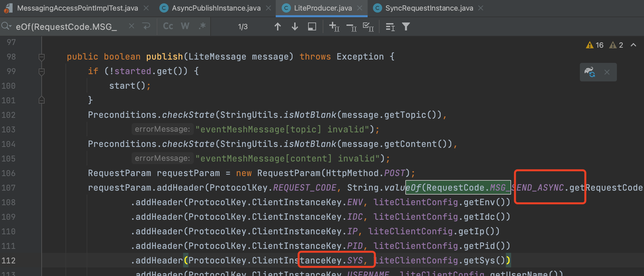Click "eventMeshMessage[content] invalid" string

click(288, 158)
